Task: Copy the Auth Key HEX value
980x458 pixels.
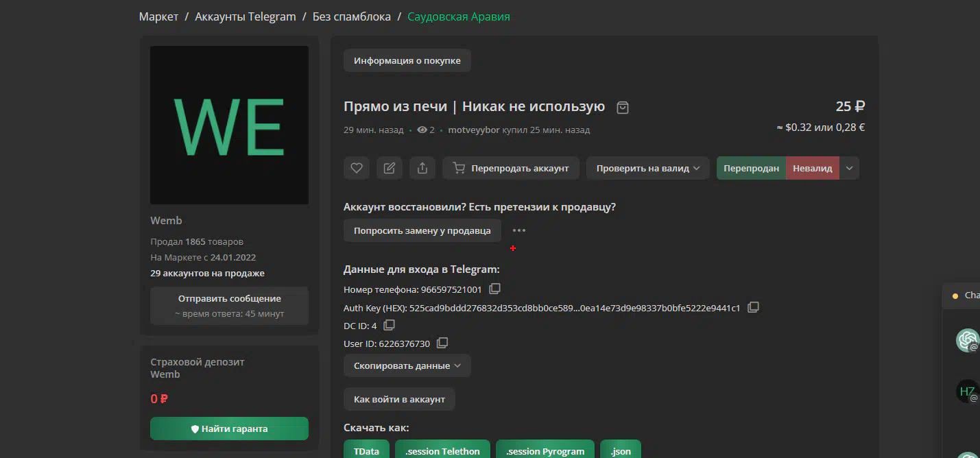Action: (753, 307)
